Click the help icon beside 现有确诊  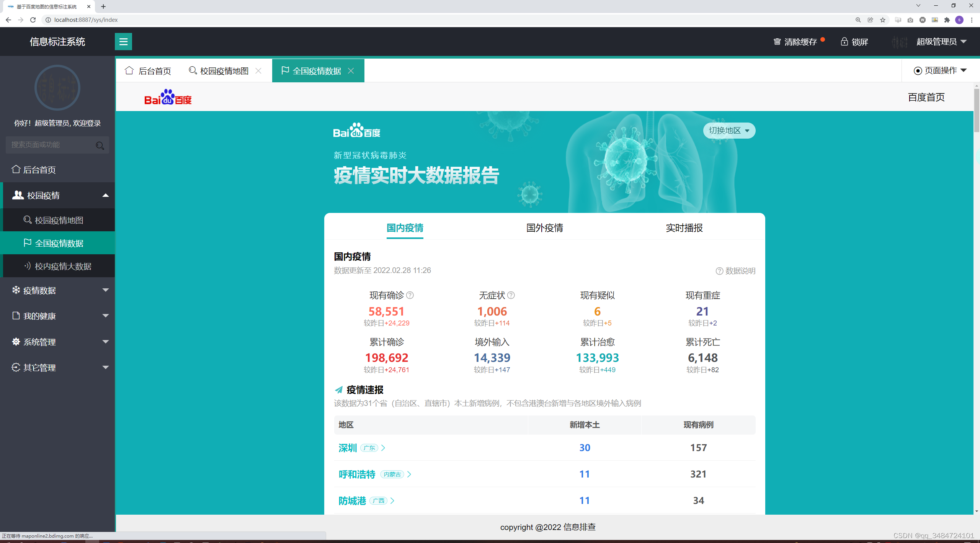click(x=410, y=295)
